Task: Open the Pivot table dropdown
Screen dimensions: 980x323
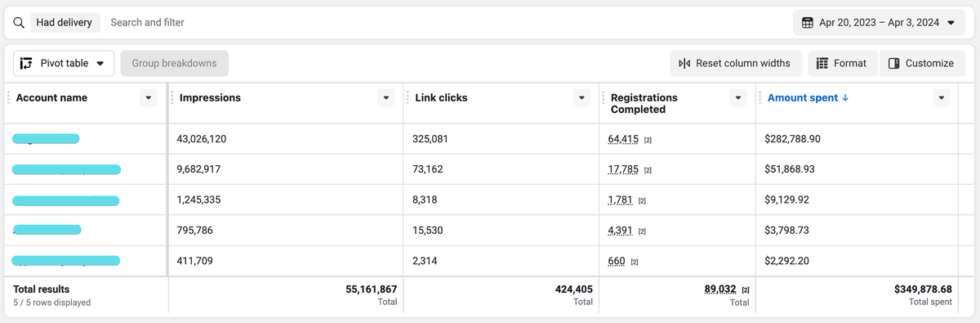Action: click(64, 63)
